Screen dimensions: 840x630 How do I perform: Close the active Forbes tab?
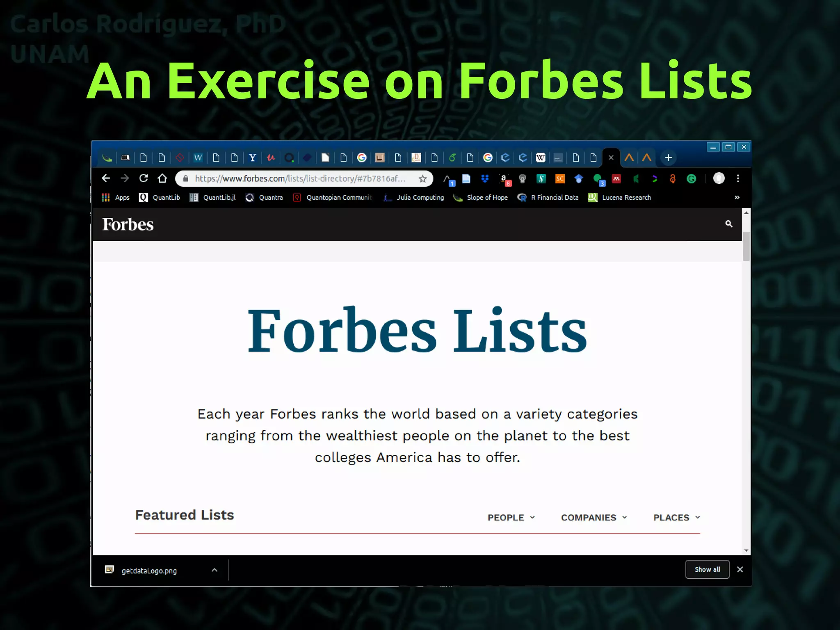[611, 157]
